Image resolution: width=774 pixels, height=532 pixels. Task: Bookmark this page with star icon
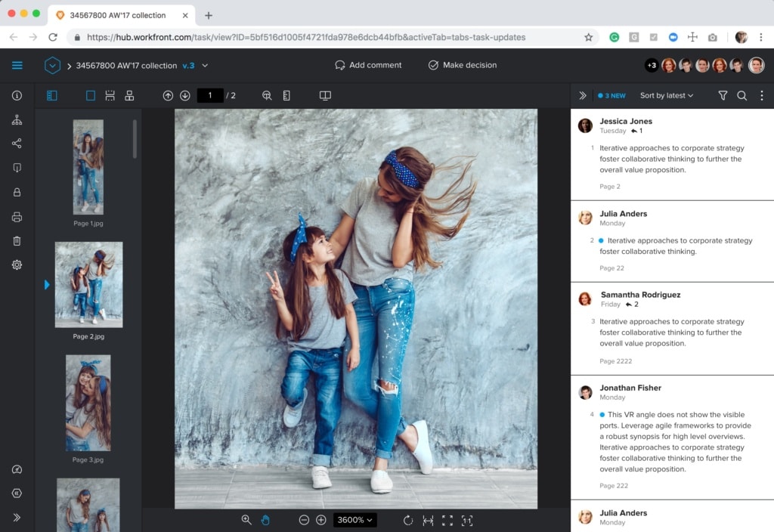tap(588, 37)
